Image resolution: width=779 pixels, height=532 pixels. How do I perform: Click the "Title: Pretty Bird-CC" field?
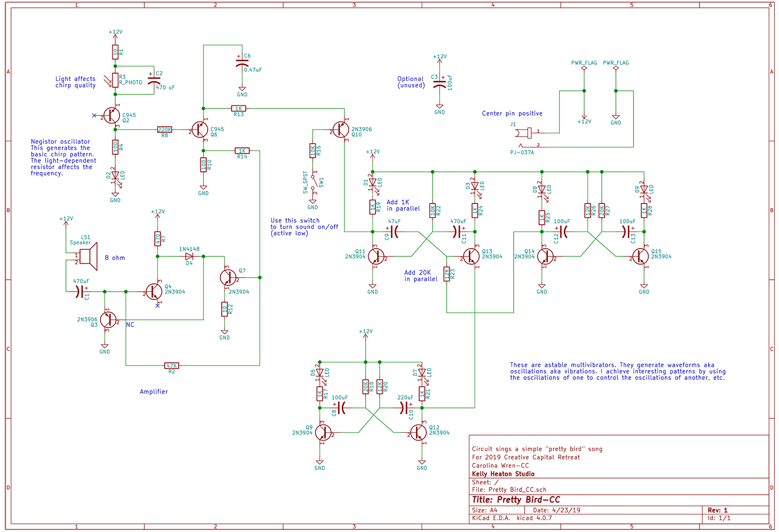(x=516, y=500)
